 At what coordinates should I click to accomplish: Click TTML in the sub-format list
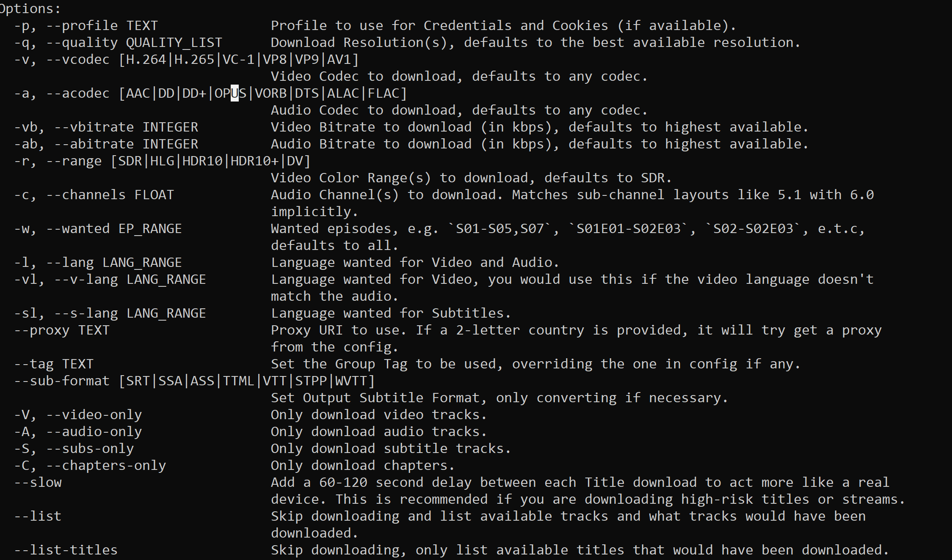click(238, 381)
